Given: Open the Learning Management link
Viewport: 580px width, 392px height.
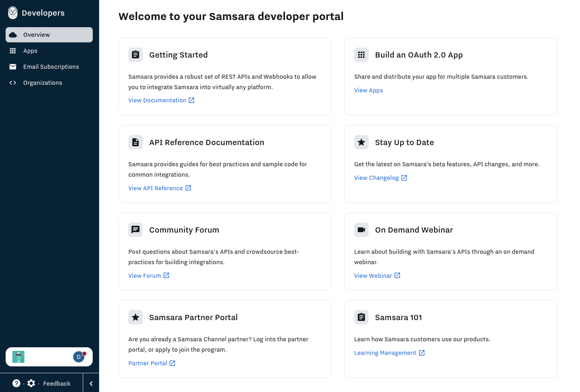Looking at the screenshot, I should click(385, 353).
